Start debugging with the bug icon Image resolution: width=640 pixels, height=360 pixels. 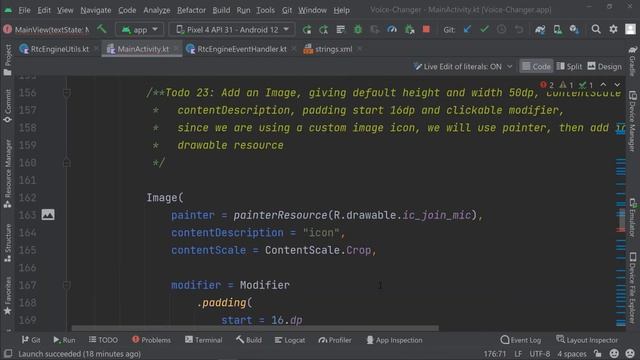pos(358,29)
